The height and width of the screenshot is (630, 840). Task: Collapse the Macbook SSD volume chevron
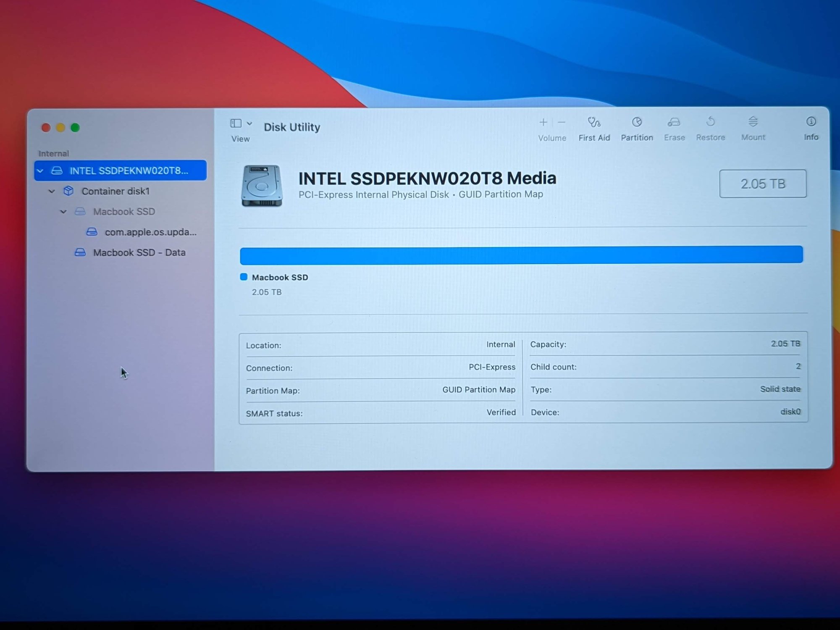coord(63,212)
